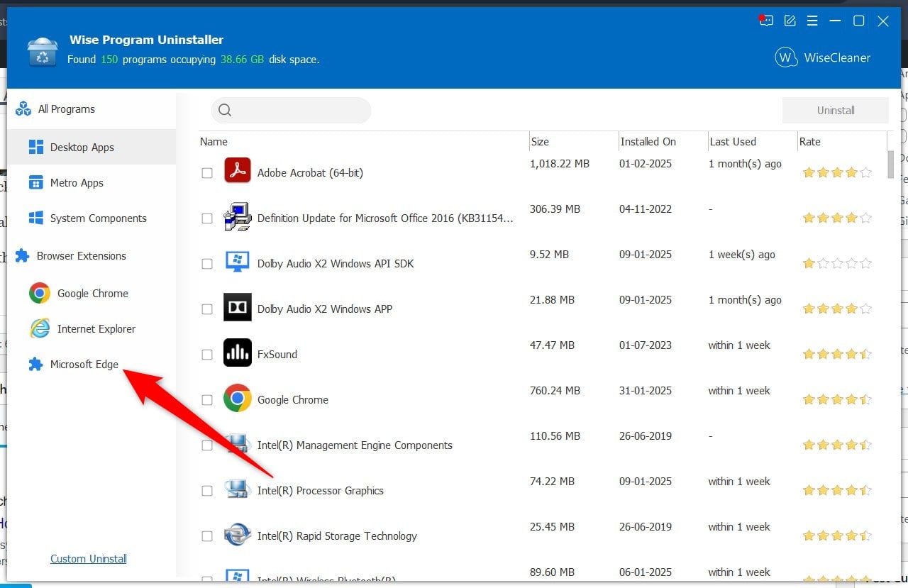Check the Intel Management Engine Components checkbox
The height and width of the screenshot is (588, 908).
point(207,445)
